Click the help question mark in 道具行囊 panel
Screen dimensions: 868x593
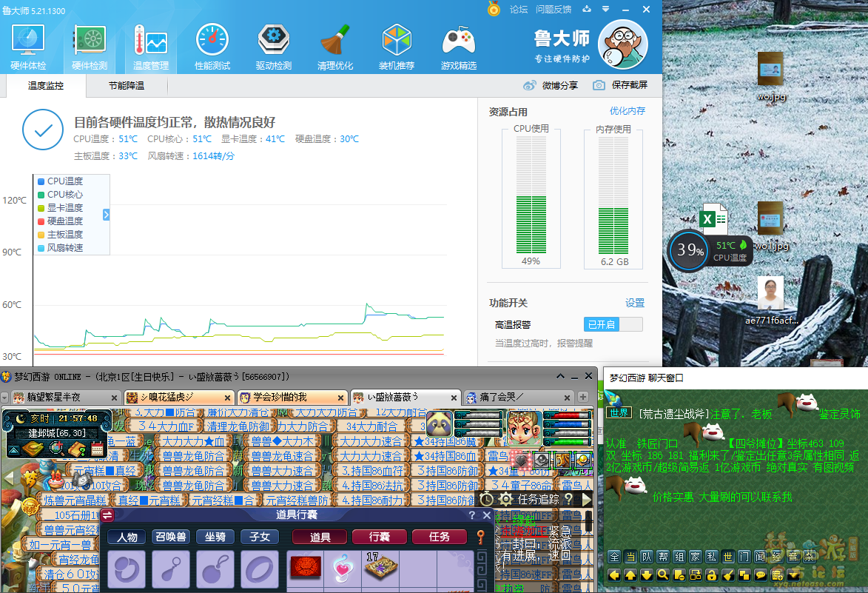(471, 515)
